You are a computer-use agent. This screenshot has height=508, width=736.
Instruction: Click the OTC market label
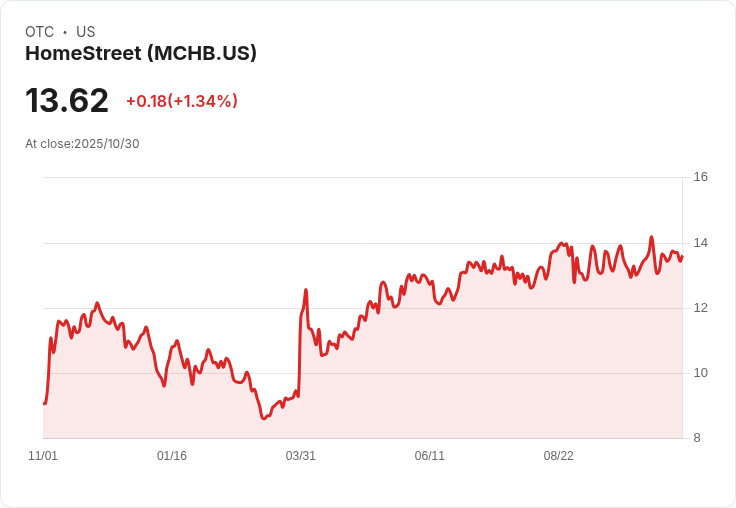(39, 32)
